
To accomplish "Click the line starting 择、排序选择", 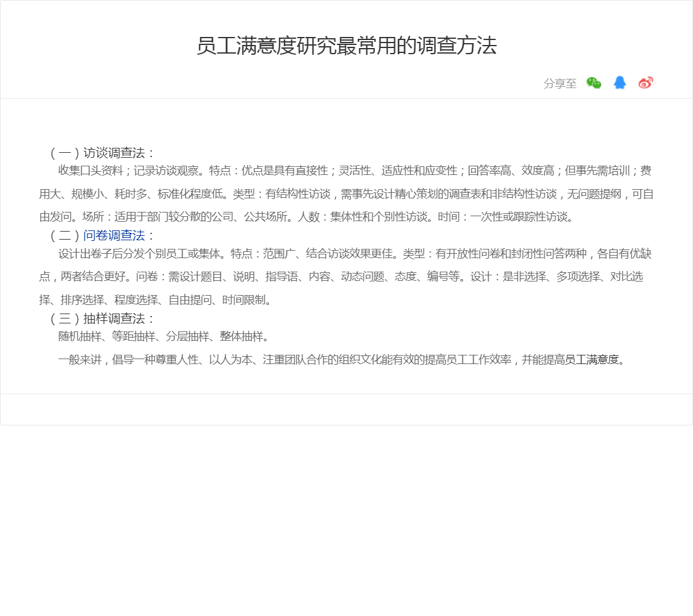I will [x=156, y=300].
